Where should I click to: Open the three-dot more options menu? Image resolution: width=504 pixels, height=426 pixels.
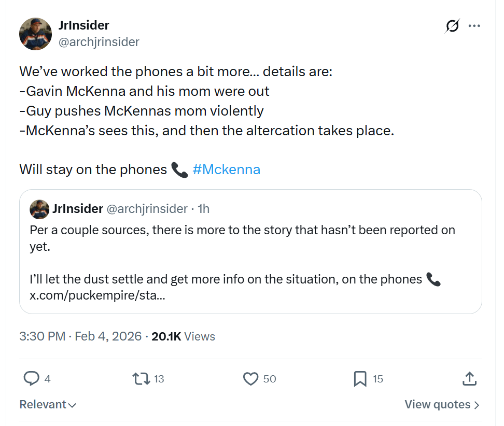[474, 26]
